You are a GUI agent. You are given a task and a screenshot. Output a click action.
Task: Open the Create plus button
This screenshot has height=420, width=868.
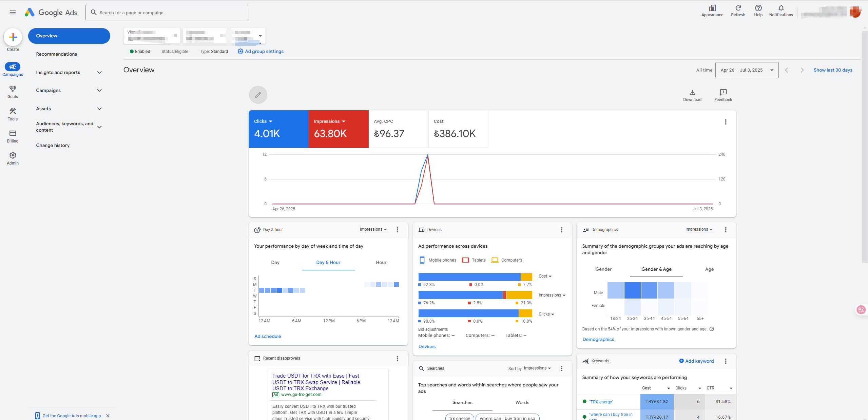coord(13,37)
